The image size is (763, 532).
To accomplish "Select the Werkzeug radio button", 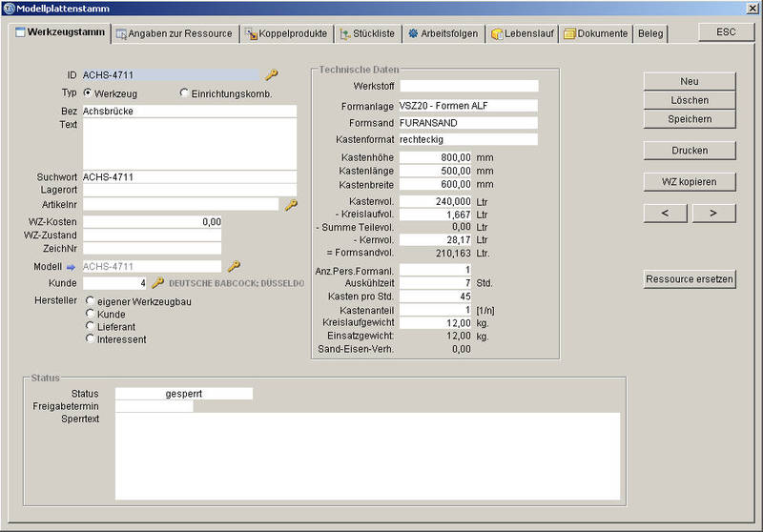I will click(x=89, y=93).
